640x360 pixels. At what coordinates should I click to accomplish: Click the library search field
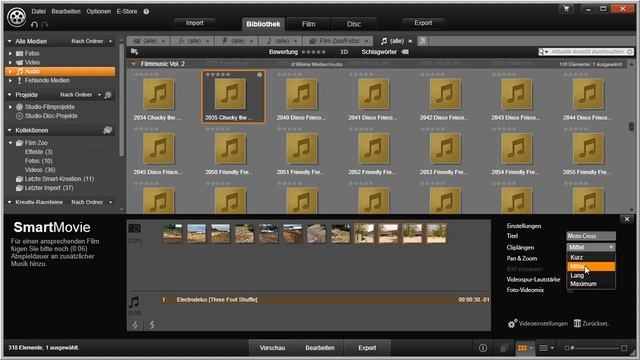click(586, 52)
